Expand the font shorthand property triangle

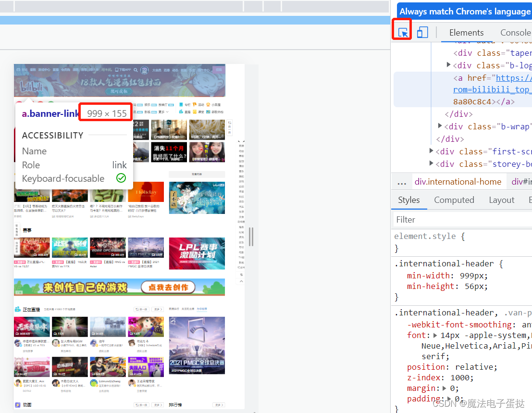coord(435,335)
